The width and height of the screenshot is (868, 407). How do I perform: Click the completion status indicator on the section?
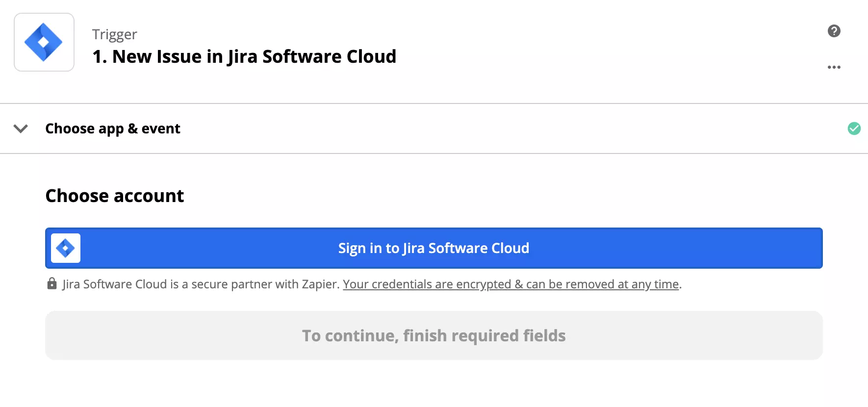854,128
